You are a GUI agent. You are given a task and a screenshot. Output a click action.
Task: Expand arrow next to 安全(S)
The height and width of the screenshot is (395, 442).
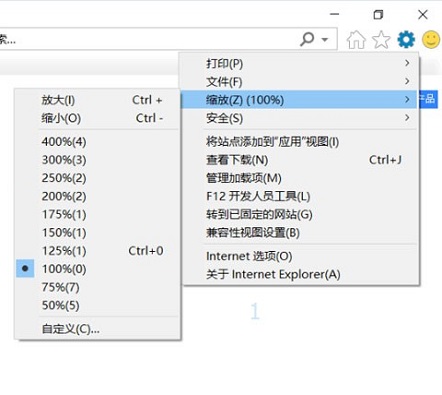[x=407, y=117]
